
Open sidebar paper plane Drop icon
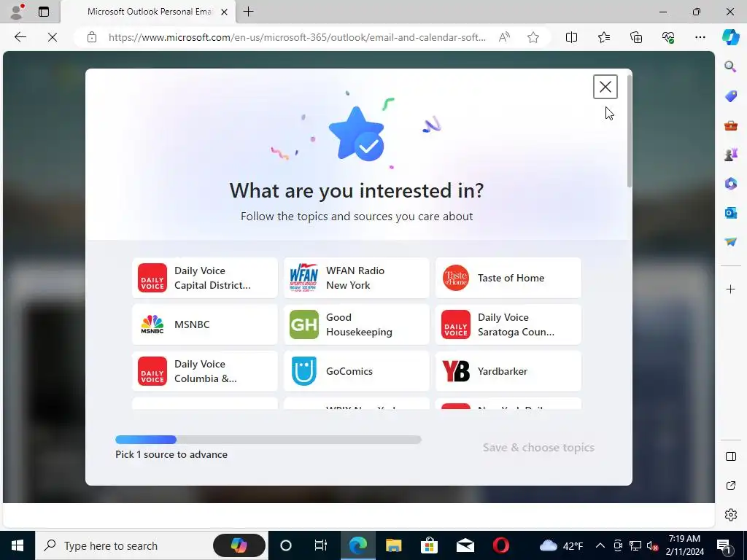tap(730, 242)
